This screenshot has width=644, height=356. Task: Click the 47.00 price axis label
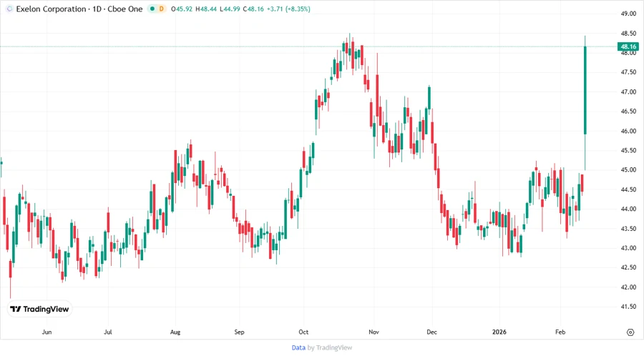coord(628,92)
